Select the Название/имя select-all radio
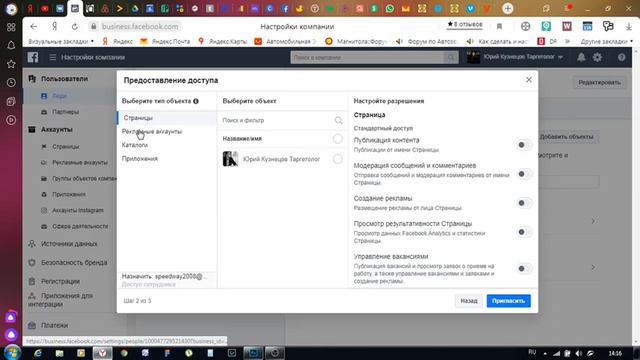Screen dimensions: 640x360 point(338,139)
